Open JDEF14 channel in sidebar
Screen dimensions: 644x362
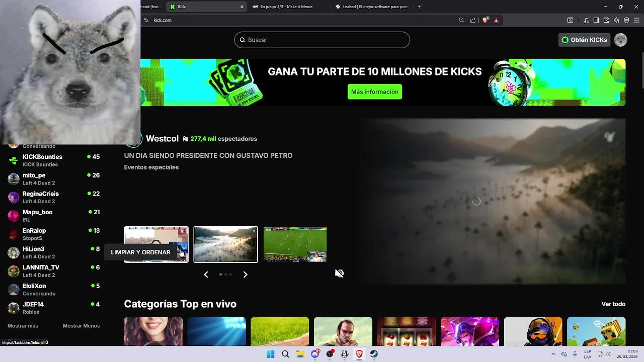coord(53,308)
